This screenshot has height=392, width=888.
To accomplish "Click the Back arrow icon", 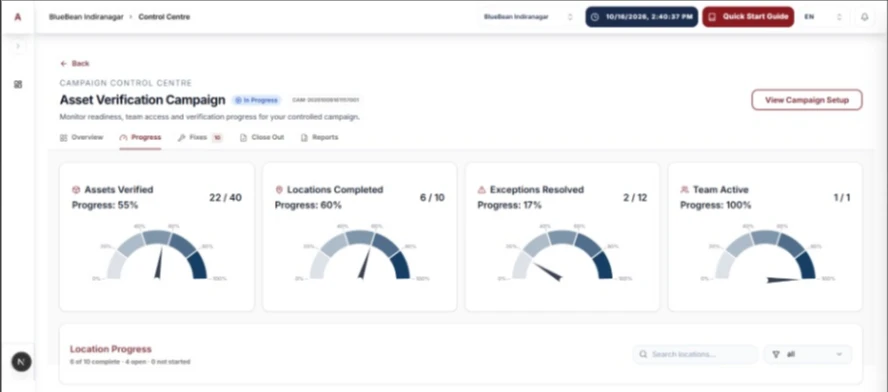I will (63, 63).
